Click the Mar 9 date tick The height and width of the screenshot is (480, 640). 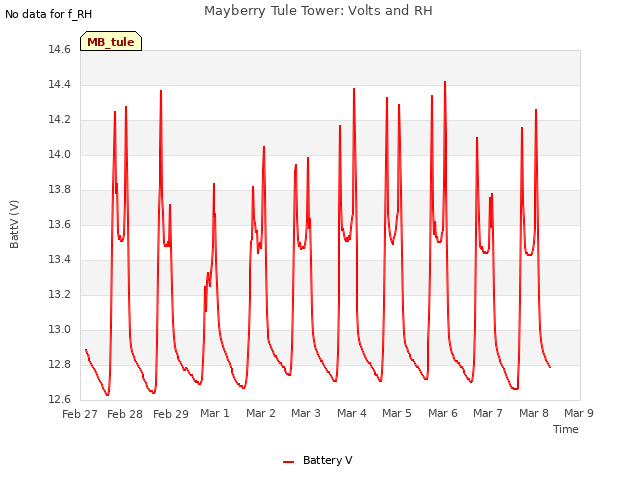click(579, 413)
